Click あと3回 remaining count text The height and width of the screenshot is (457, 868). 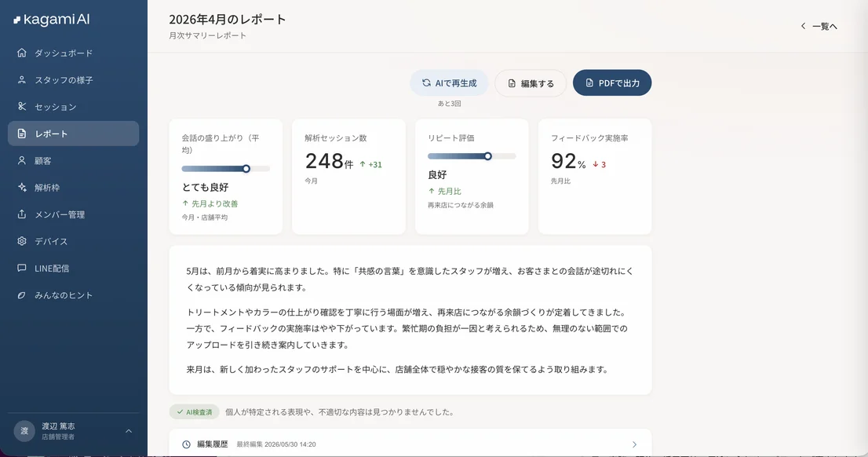click(x=449, y=104)
